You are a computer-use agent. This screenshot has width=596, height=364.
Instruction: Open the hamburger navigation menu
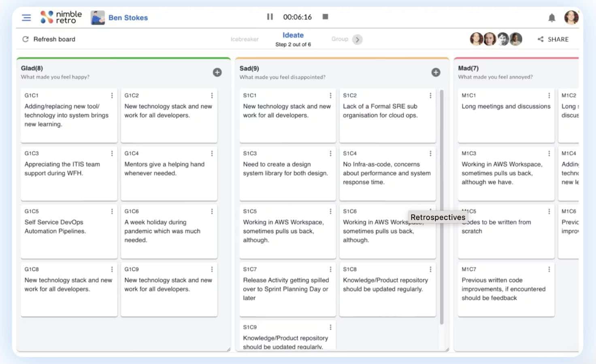coord(26,17)
